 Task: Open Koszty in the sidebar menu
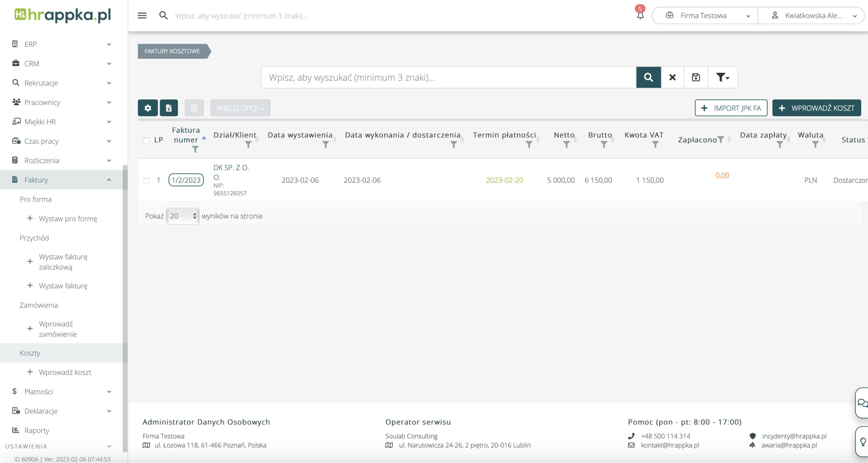coord(30,353)
